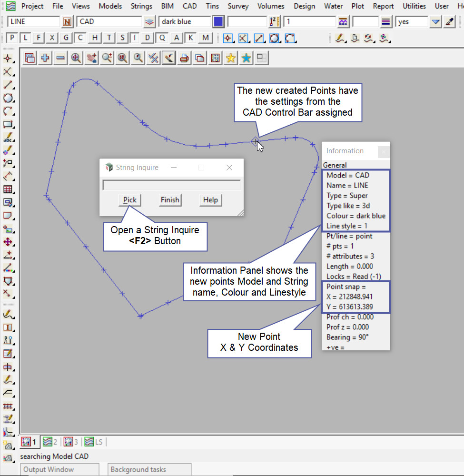Open the yes dropdown arrow on control bar
Viewport: 464px width, 476px height.
[x=435, y=22]
